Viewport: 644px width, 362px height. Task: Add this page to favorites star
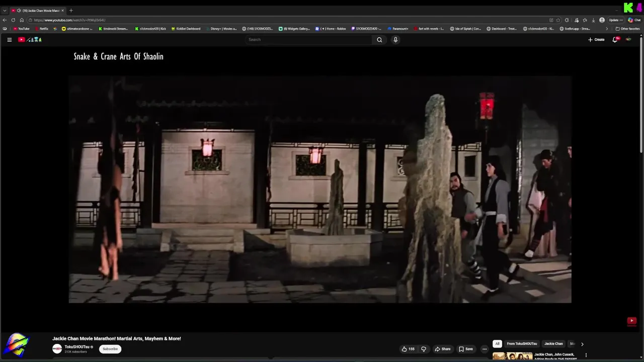558,20
